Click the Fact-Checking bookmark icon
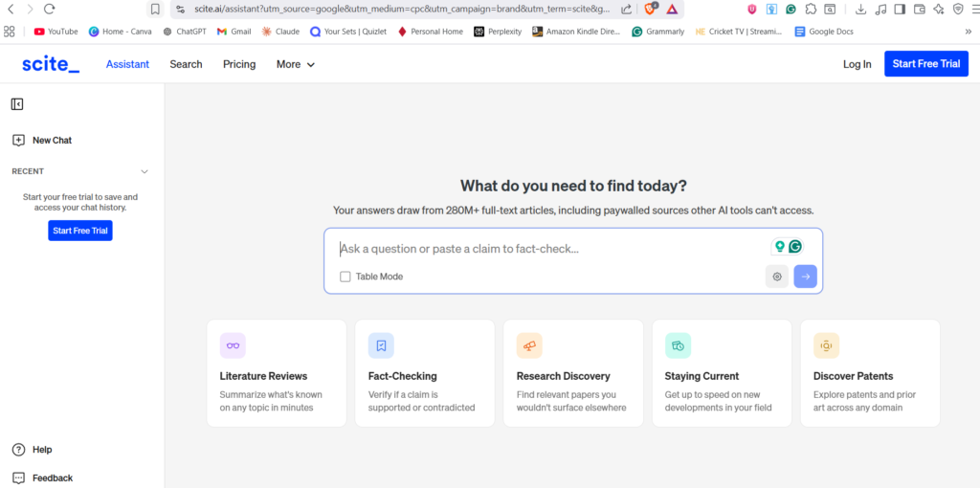This screenshot has height=488, width=980. point(381,345)
